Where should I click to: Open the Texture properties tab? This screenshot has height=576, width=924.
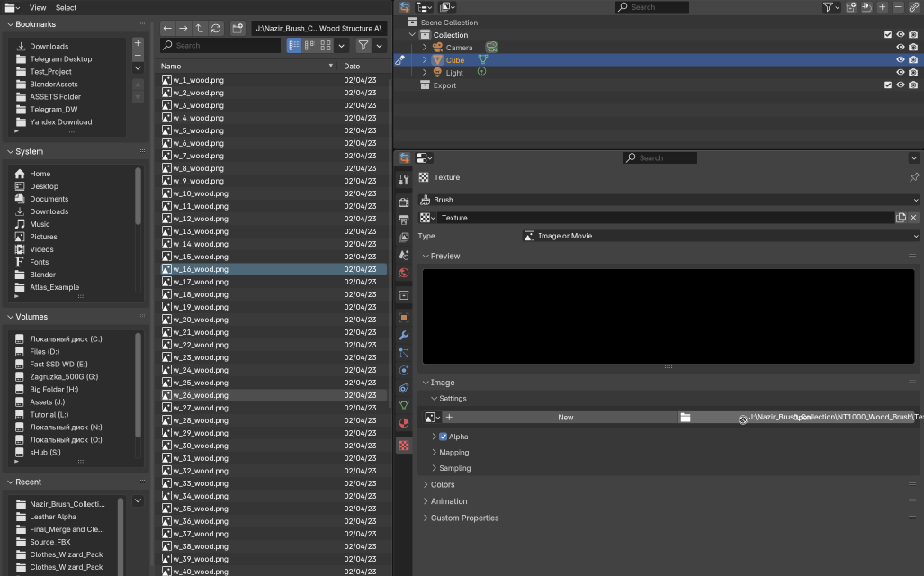(404, 445)
